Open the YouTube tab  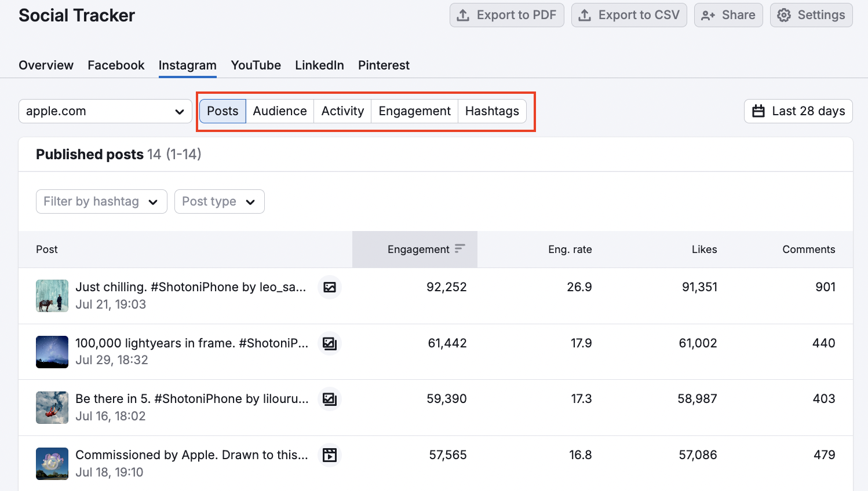pos(256,65)
